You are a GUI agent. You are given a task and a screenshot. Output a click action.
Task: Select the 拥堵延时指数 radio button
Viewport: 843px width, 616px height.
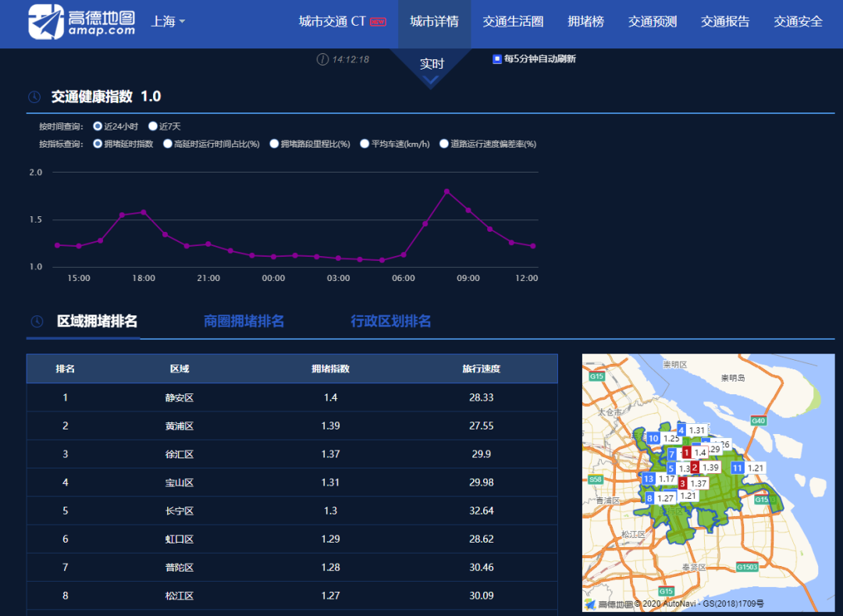[x=98, y=144]
